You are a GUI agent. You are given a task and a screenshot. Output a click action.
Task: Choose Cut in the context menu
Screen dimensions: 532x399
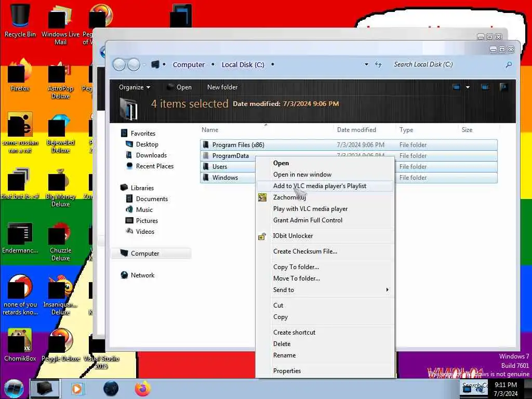tap(325, 305)
